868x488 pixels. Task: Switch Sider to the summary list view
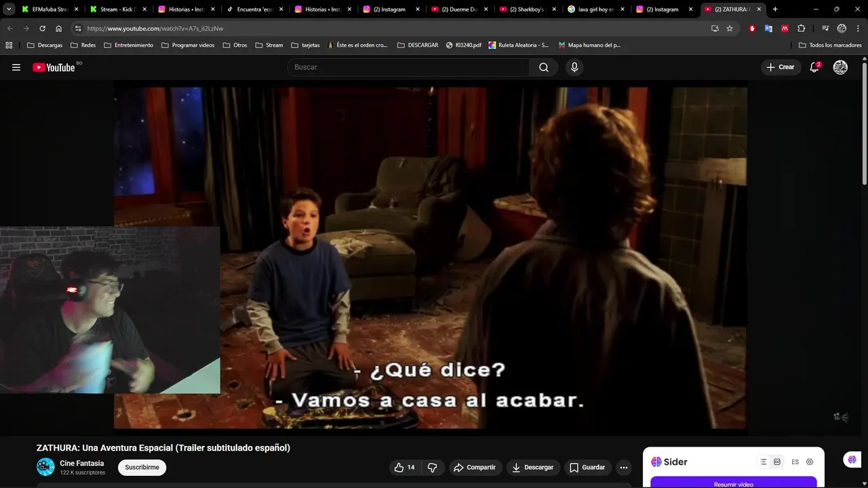point(764,462)
